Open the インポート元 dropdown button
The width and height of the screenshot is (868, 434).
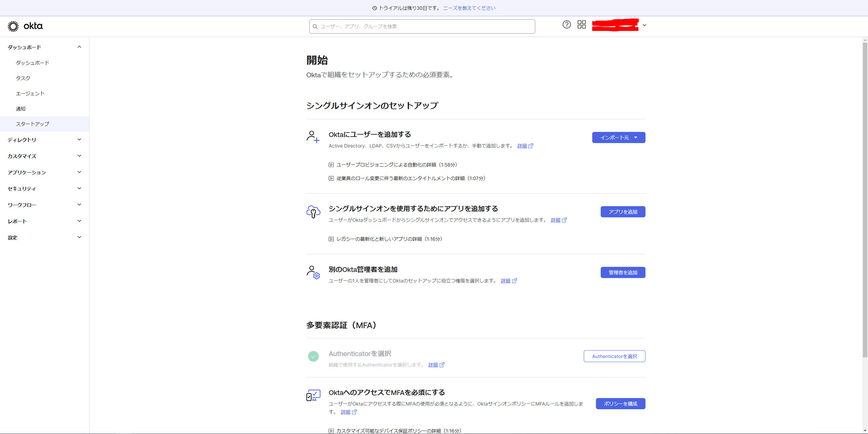(618, 137)
